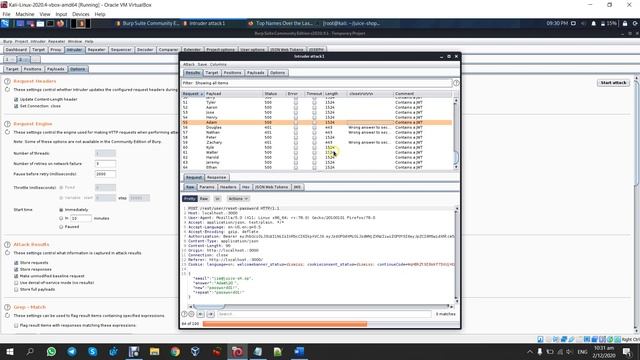Open Telegram from the Windows taskbar
640x360 pixels.
click(x=72, y=351)
